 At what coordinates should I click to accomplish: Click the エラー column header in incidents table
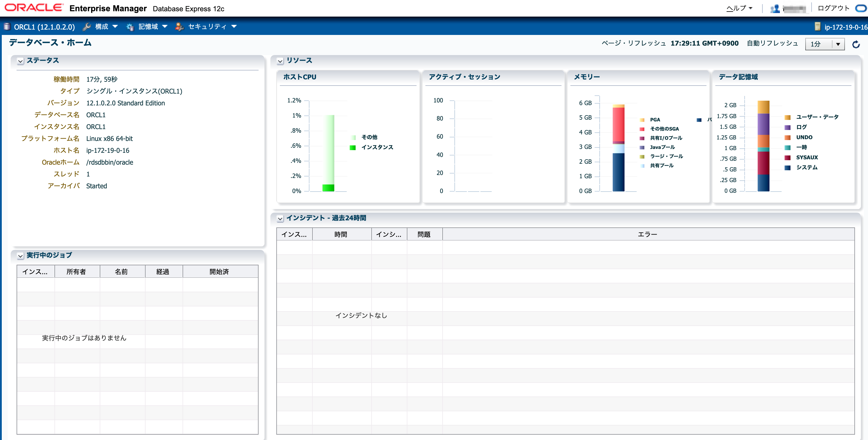point(647,234)
